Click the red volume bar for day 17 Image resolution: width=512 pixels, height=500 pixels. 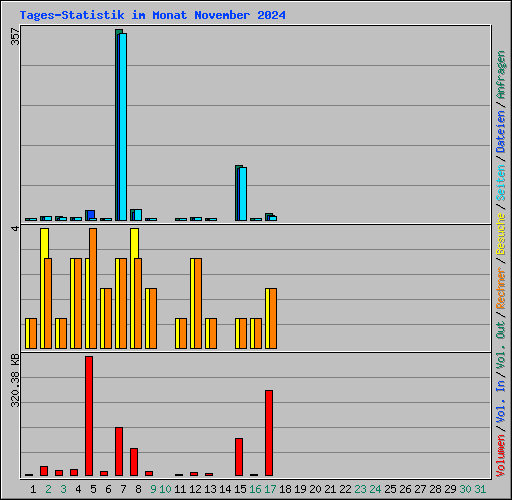269,433
